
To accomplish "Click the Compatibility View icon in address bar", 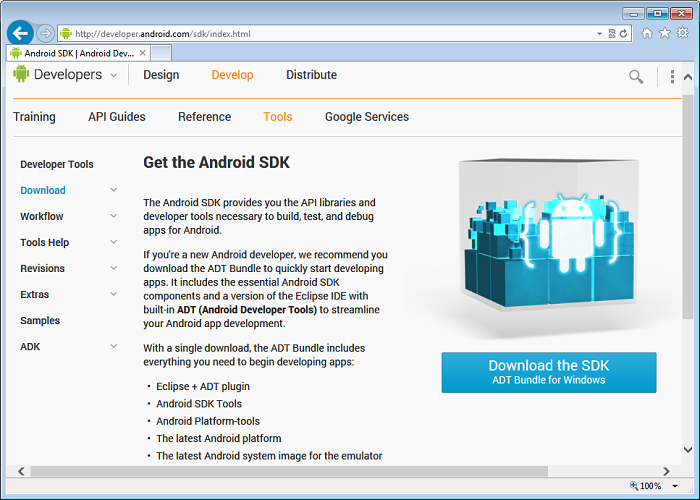I will pyautogui.click(x=612, y=33).
